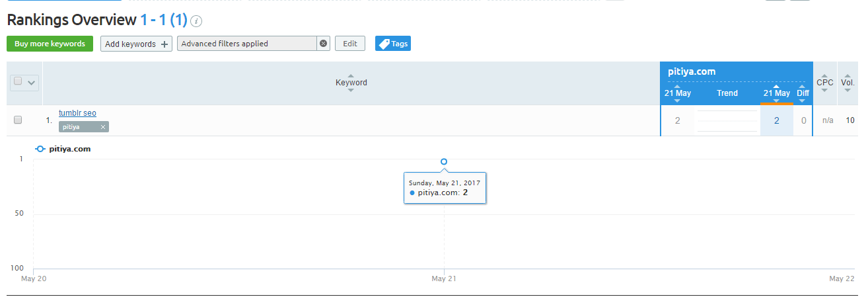Viewport: 868px width, 301px height.
Task: Click the pitiya.com column header
Action: coord(690,71)
